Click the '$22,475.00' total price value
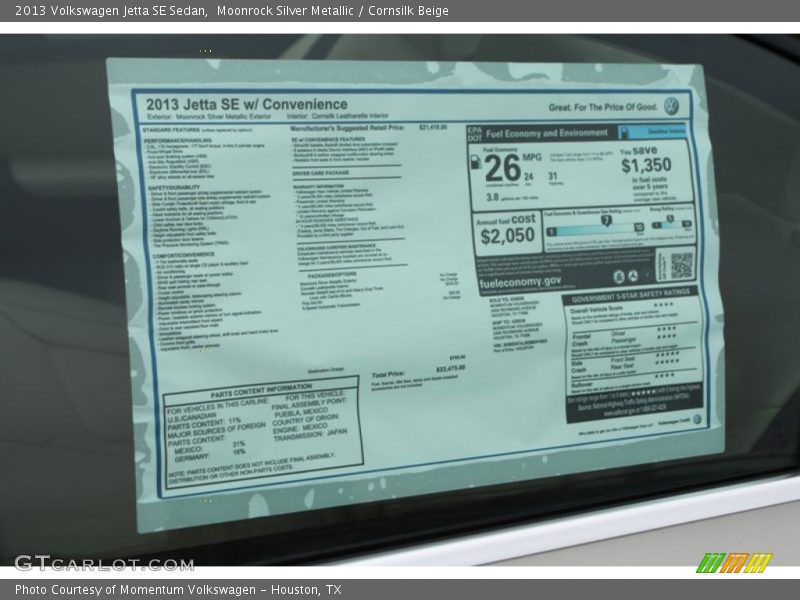Image resolution: width=800 pixels, height=600 pixels. pyautogui.click(x=450, y=368)
